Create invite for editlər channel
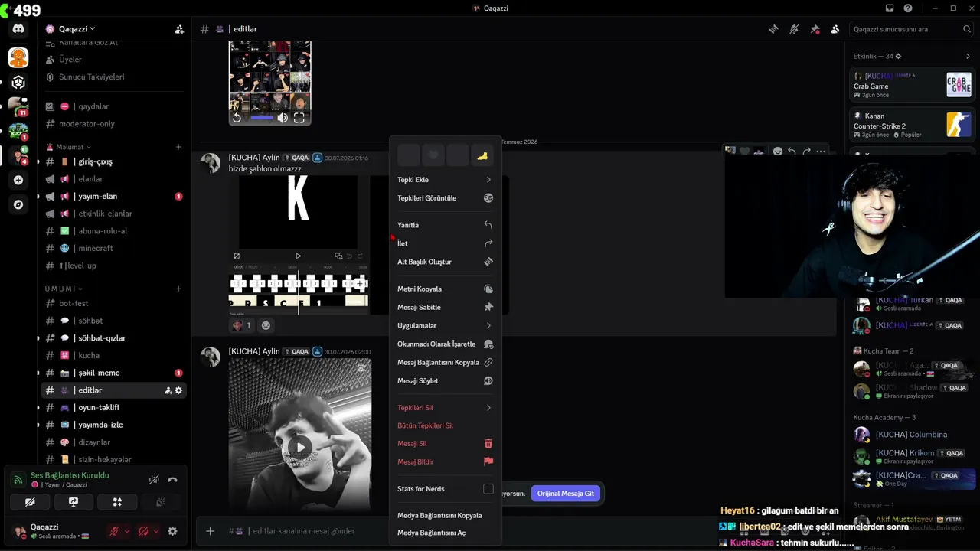 pyautogui.click(x=168, y=390)
